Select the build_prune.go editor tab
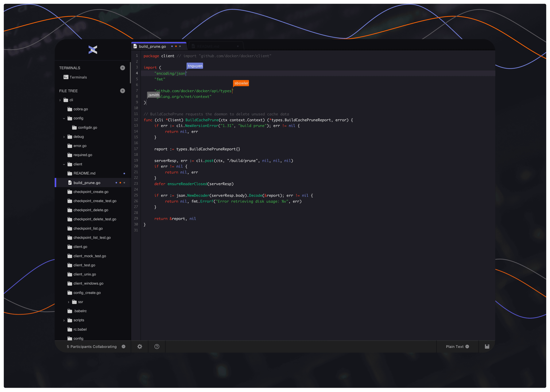 (x=152, y=46)
